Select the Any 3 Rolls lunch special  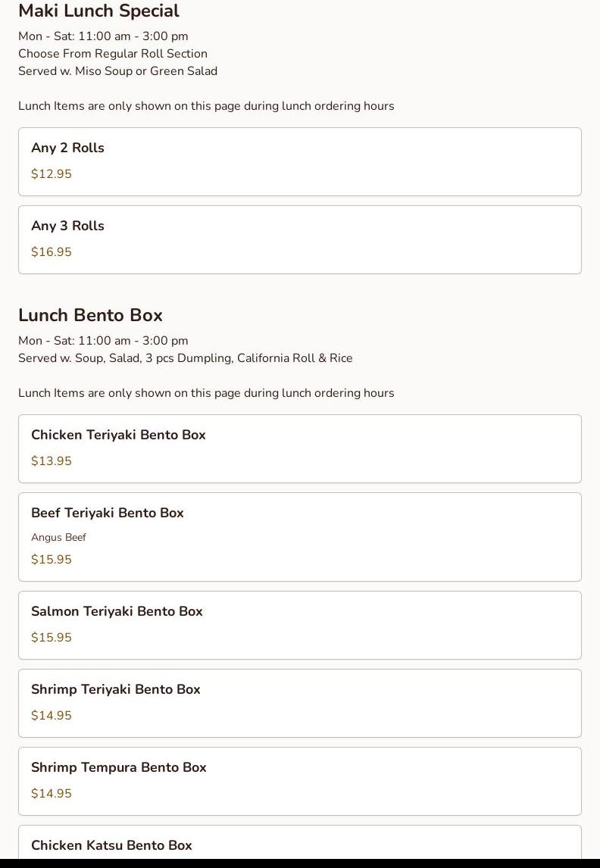pyautogui.click(x=299, y=239)
